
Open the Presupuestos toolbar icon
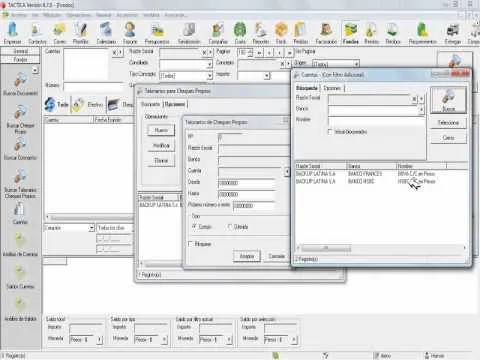pos(157,33)
